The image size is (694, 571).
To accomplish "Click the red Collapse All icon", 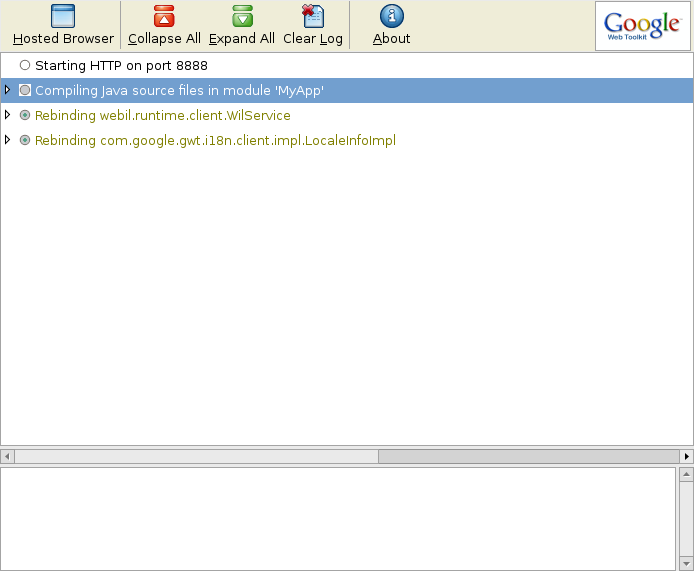I will click(x=164, y=16).
